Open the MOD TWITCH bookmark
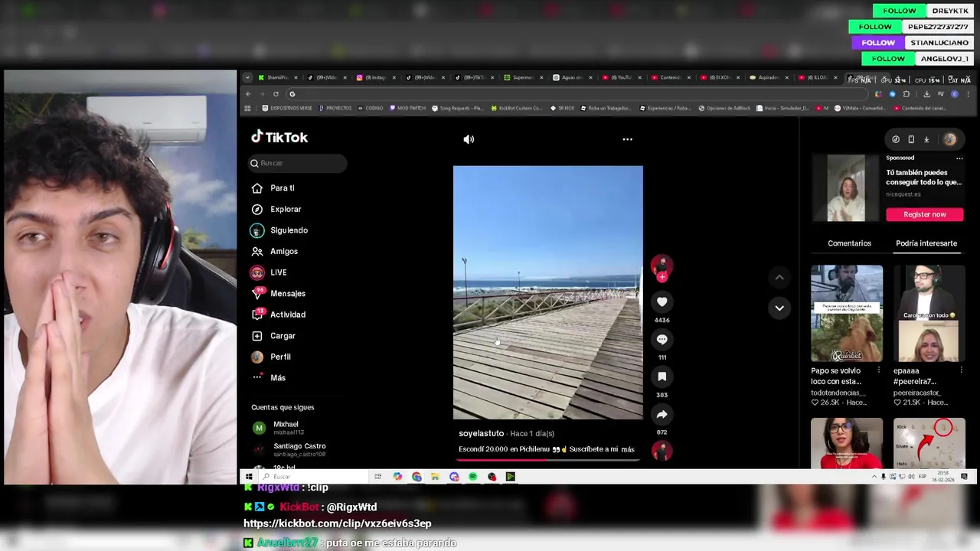 (407, 108)
